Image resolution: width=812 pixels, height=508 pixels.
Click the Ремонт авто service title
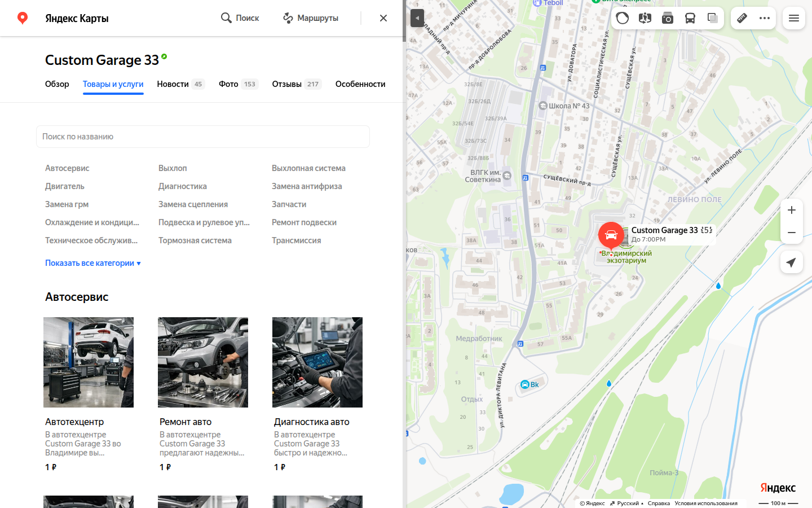click(186, 422)
